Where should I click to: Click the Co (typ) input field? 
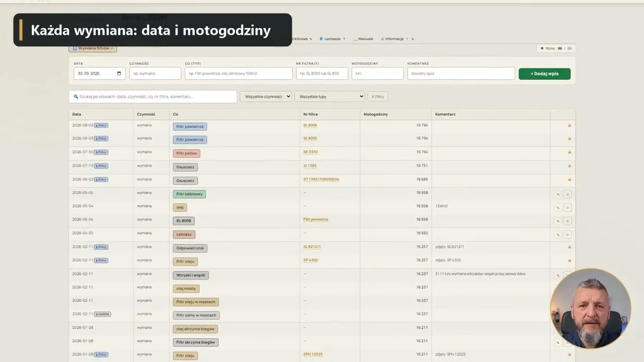pyautogui.click(x=238, y=73)
